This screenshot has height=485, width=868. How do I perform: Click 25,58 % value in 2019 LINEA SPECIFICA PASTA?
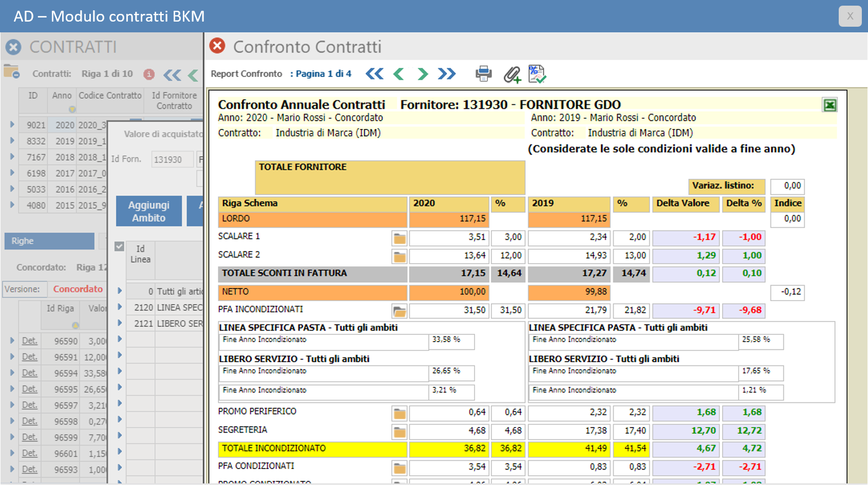click(761, 342)
